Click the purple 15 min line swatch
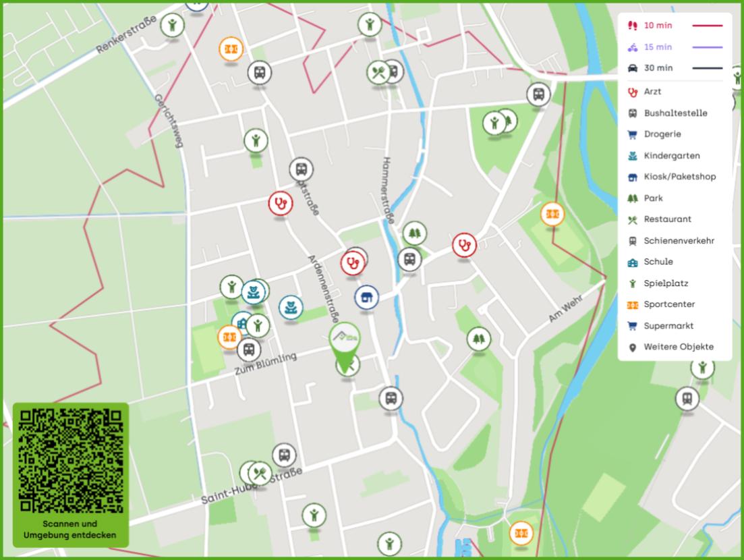 tap(708, 47)
